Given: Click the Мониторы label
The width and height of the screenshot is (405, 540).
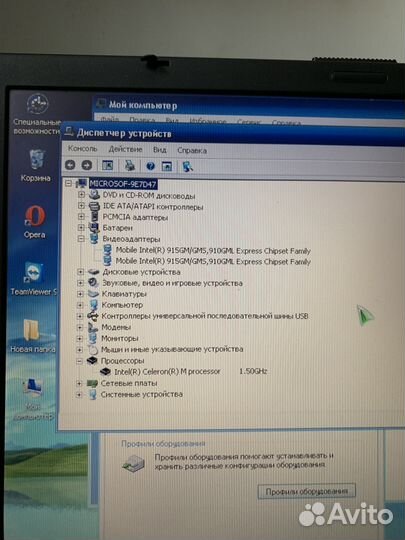Looking at the screenshot, I should (x=120, y=338).
